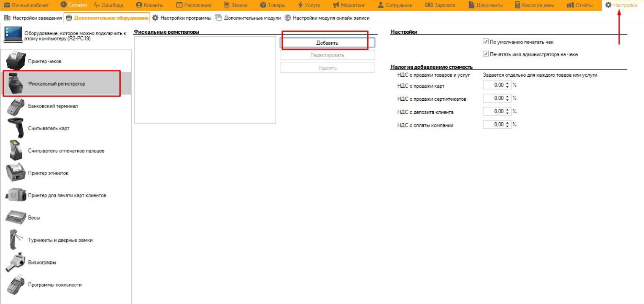Open the bank terminal equipment icon
Image resolution: width=644 pixels, height=304 pixels.
(16, 106)
